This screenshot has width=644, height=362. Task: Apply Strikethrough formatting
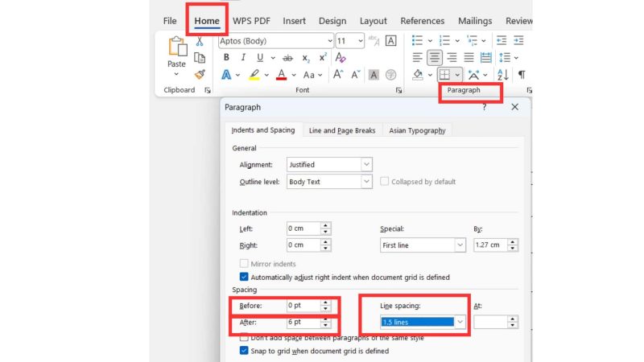[x=288, y=58]
